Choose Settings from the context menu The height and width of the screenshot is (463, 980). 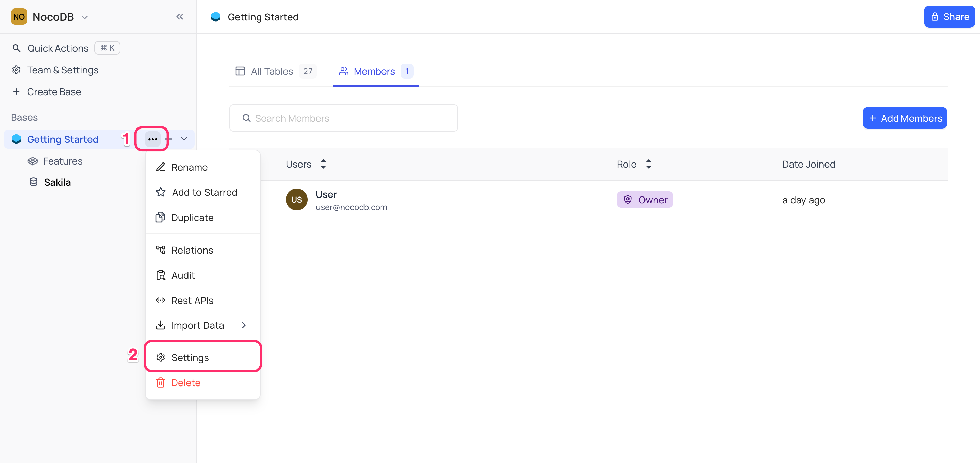pyautogui.click(x=203, y=357)
